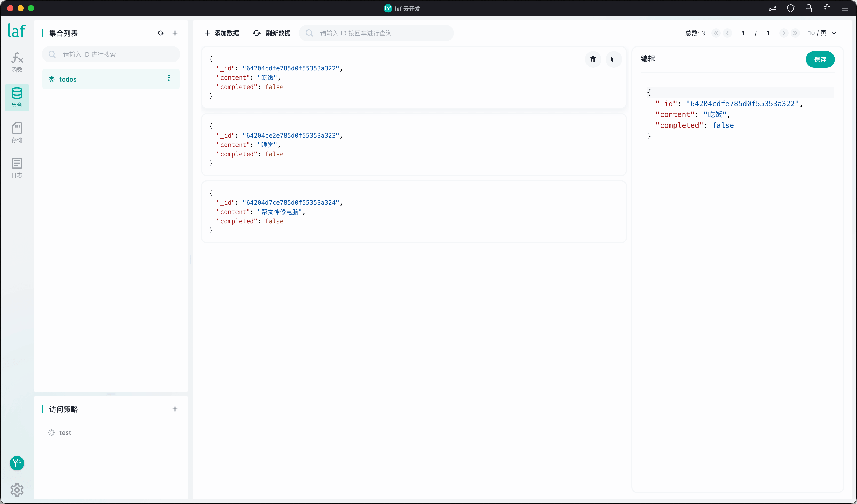Click 刷新数据 to refresh data

272,33
